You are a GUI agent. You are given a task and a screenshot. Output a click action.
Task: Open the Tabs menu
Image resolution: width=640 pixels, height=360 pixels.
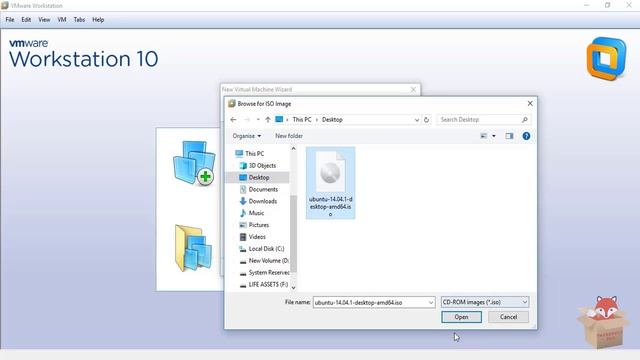79,20
